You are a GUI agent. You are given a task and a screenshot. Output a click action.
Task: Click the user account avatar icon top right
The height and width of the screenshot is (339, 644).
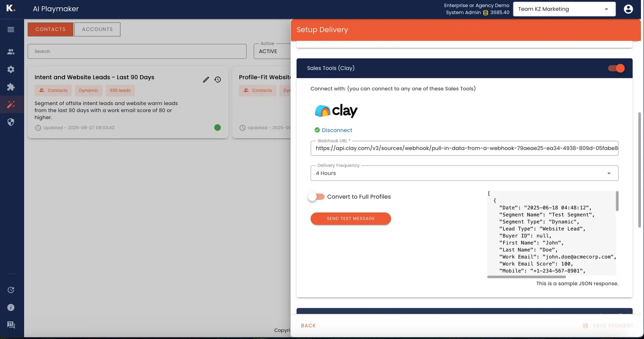pos(628,9)
